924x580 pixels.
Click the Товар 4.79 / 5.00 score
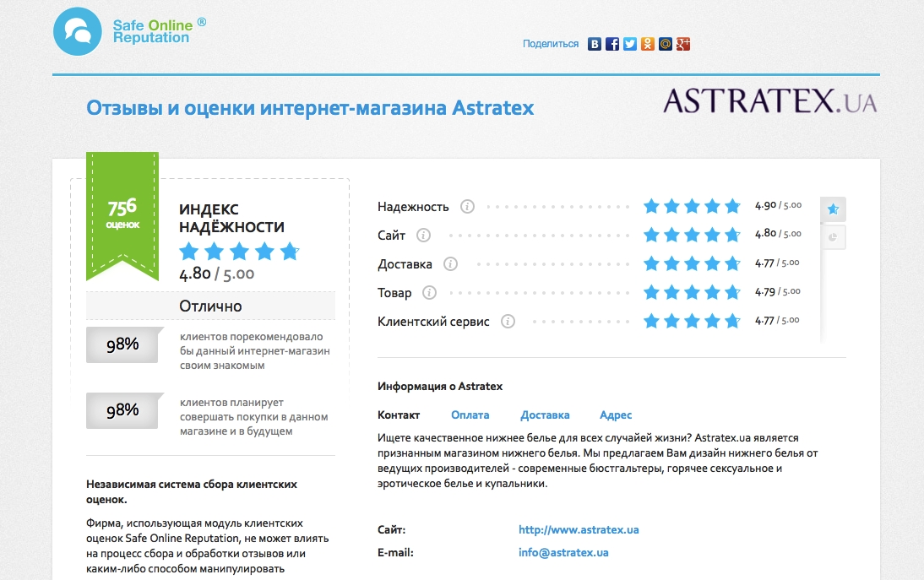(x=778, y=291)
